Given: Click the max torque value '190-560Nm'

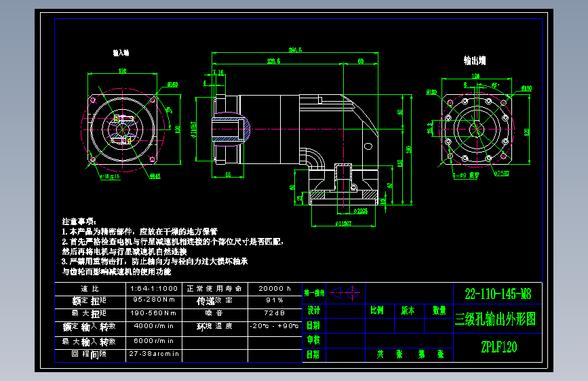Looking at the screenshot, I should (153, 313).
